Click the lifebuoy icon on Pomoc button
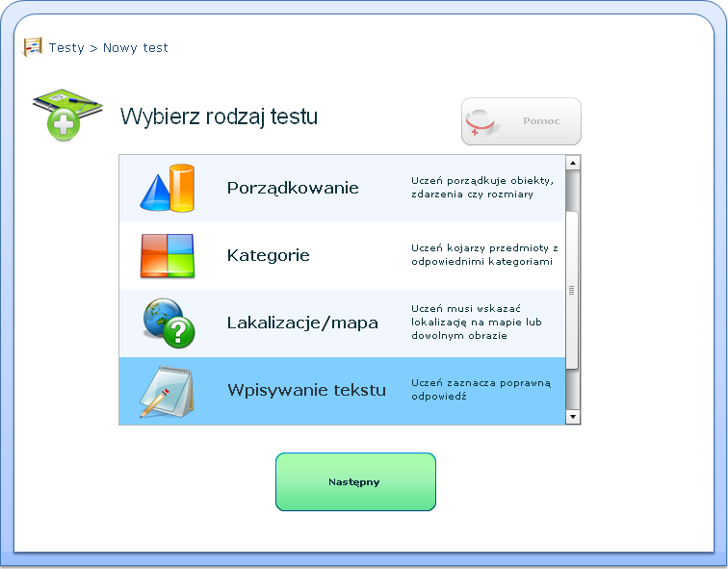 pos(481,122)
